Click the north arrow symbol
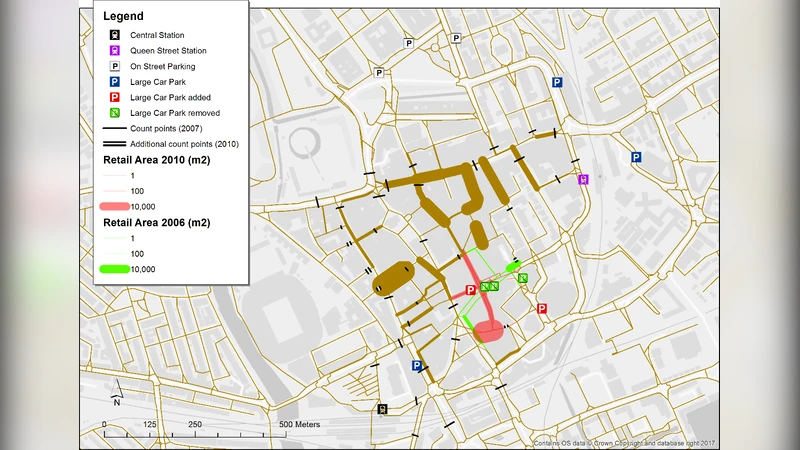The height and width of the screenshot is (450, 800). tap(116, 399)
